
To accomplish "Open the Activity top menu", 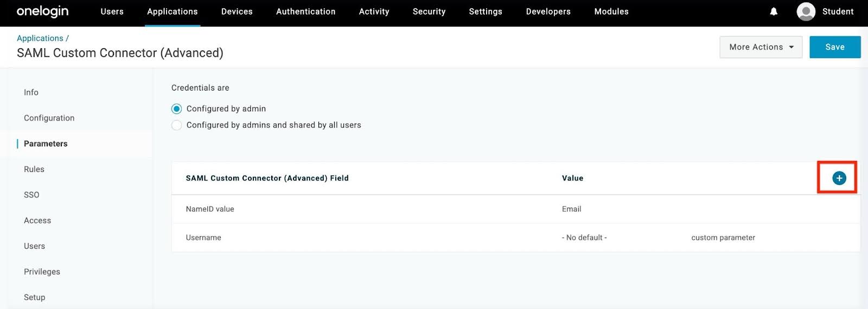I will point(374,11).
